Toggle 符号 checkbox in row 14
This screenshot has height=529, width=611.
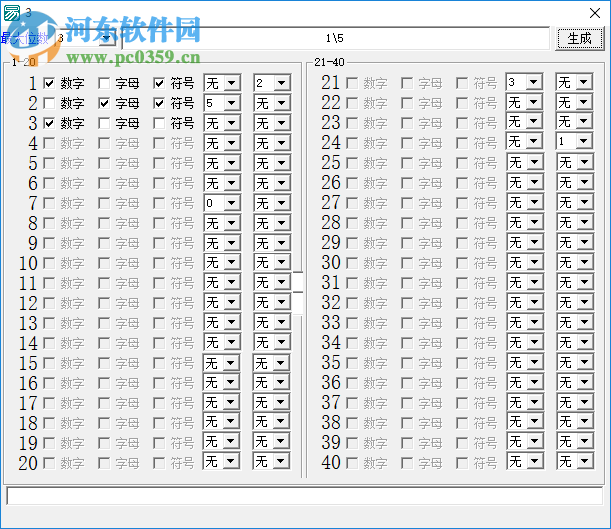[x=159, y=343]
